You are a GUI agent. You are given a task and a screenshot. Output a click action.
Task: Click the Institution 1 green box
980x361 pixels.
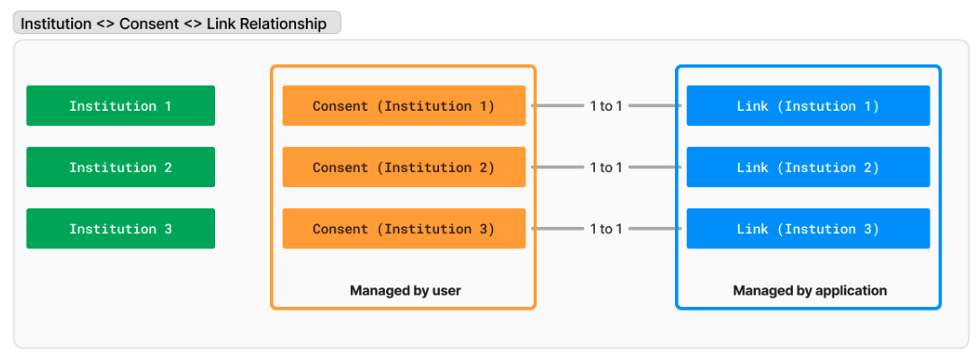121,105
